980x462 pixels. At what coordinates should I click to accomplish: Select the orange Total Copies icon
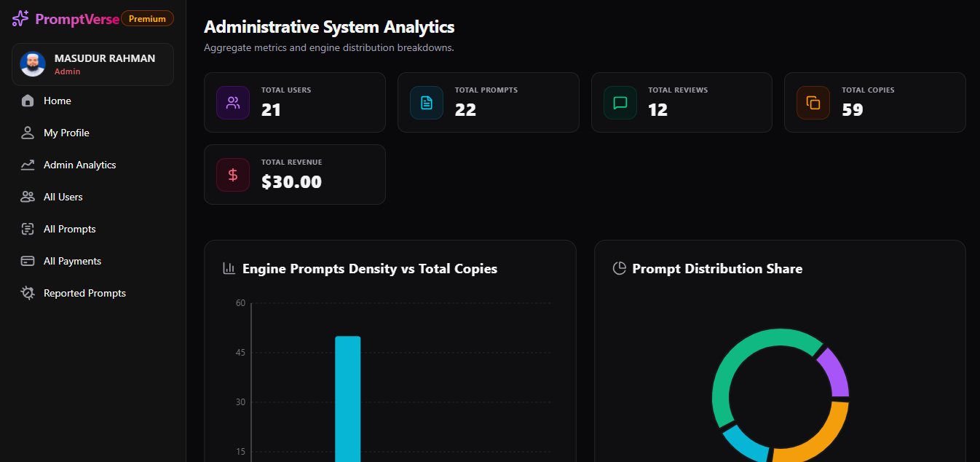click(x=813, y=103)
